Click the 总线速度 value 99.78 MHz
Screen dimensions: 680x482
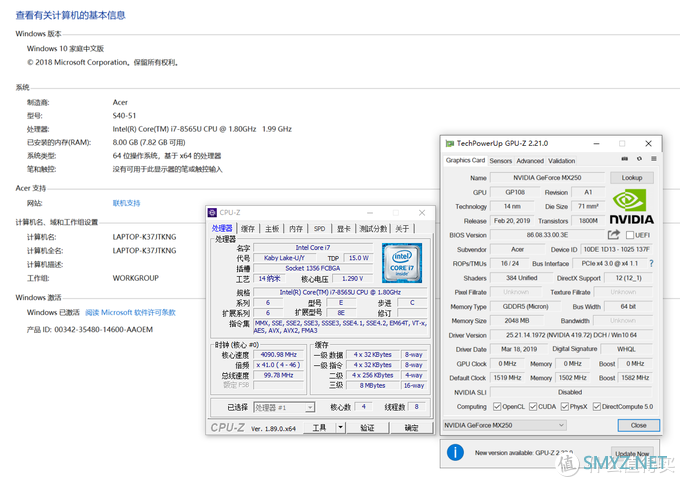click(x=278, y=375)
